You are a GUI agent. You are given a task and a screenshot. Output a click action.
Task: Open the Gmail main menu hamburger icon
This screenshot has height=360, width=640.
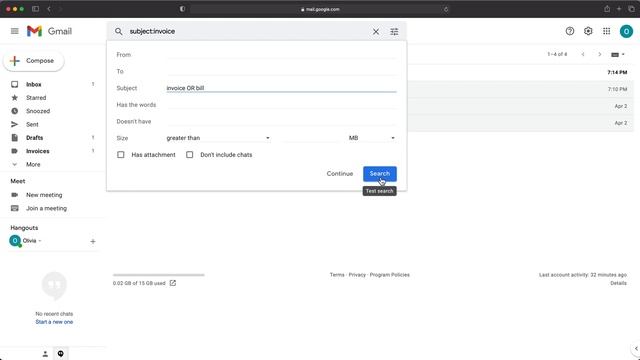(15, 31)
